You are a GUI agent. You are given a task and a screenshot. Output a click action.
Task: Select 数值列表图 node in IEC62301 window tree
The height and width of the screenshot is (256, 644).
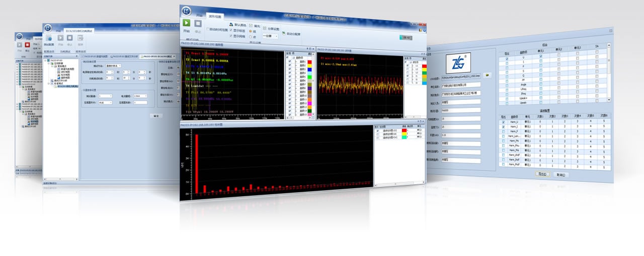[x=66, y=68]
